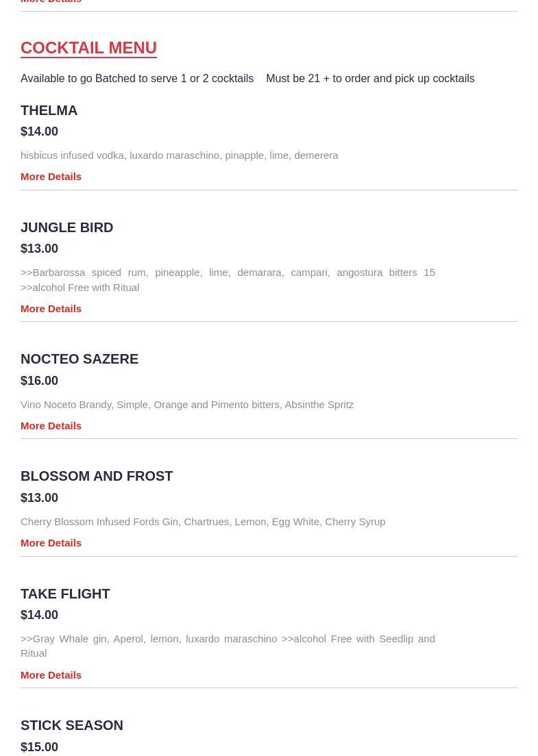The width and height of the screenshot is (538, 756).
Task: Open the Cocktail Menu heading link
Action: coord(89,48)
